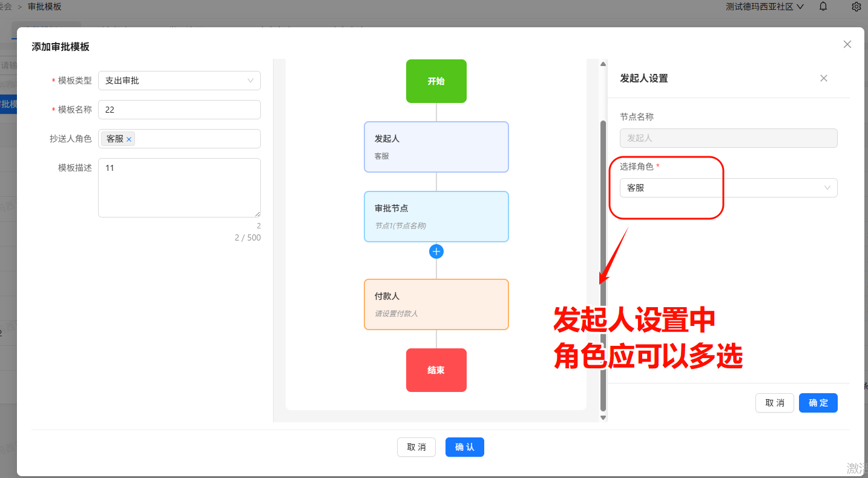Click the blue plus add-node icon
868x478 pixels.
pyautogui.click(x=436, y=251)
